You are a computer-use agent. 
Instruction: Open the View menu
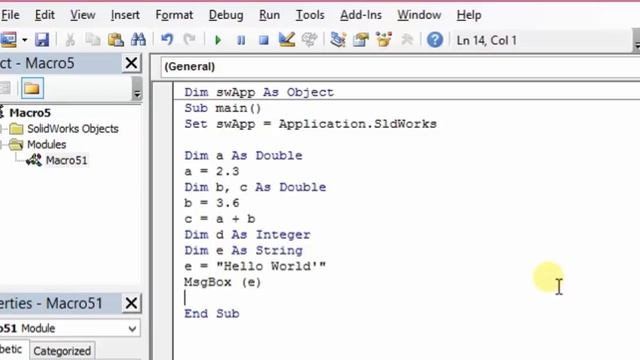[83, 15]
